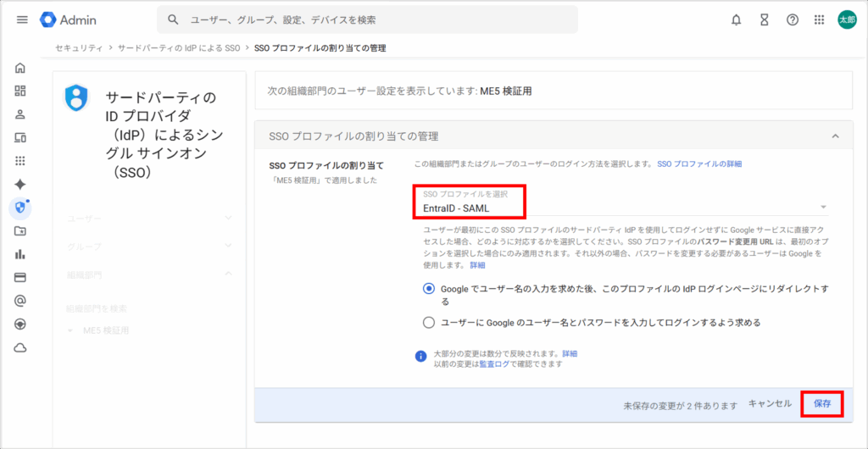Open the main hamburger menu
This screenshot has width=868, height=449.
(21, 19)
